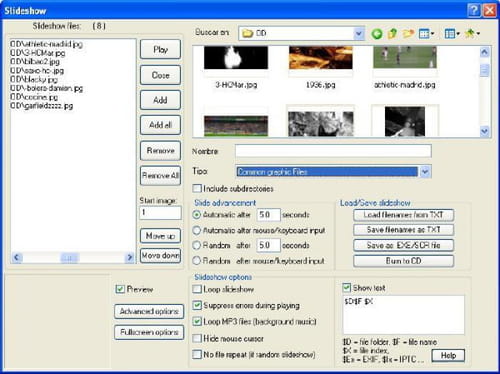500x374 pixels.
Task: Click the file browser scroll down arrow
Action: point(485,131)
